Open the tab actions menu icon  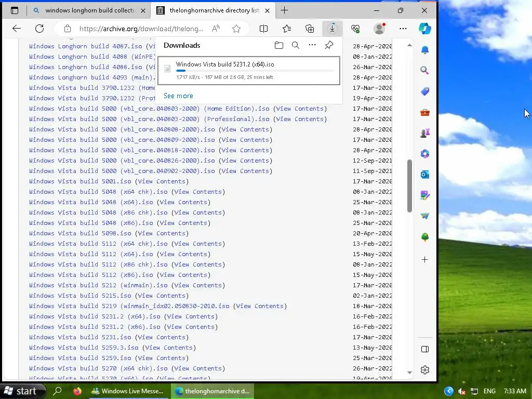(15, 10)
